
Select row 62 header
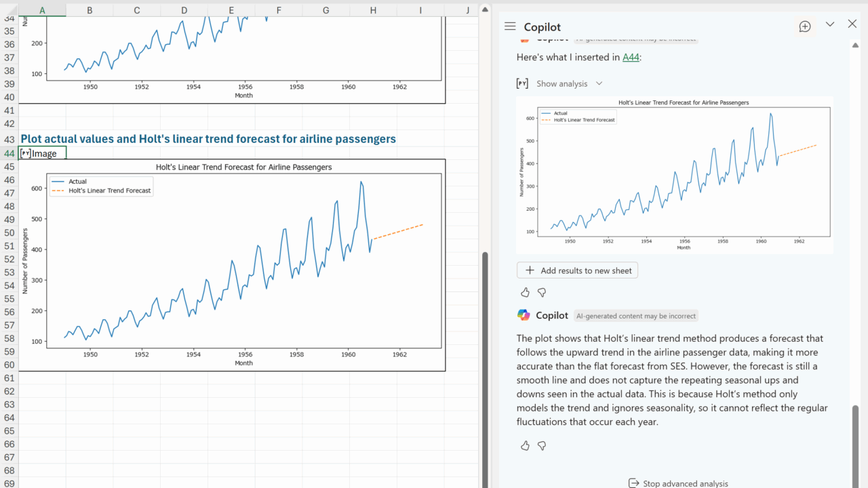tap(9, 391)
